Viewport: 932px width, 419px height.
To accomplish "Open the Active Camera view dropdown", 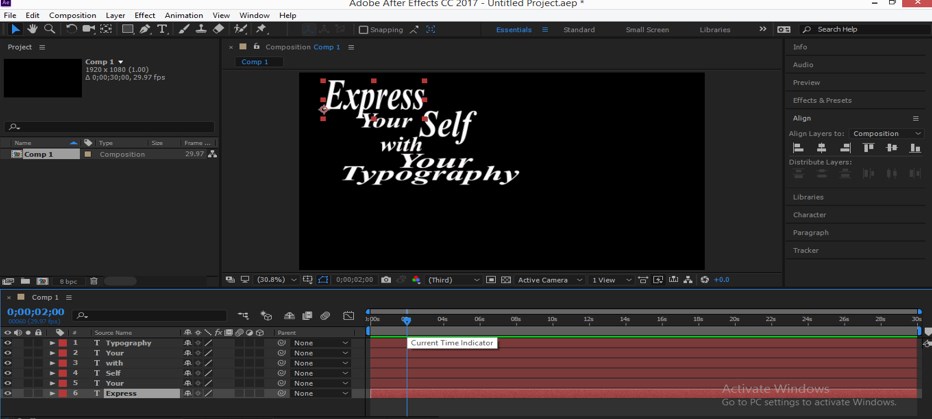I will 550,280.
